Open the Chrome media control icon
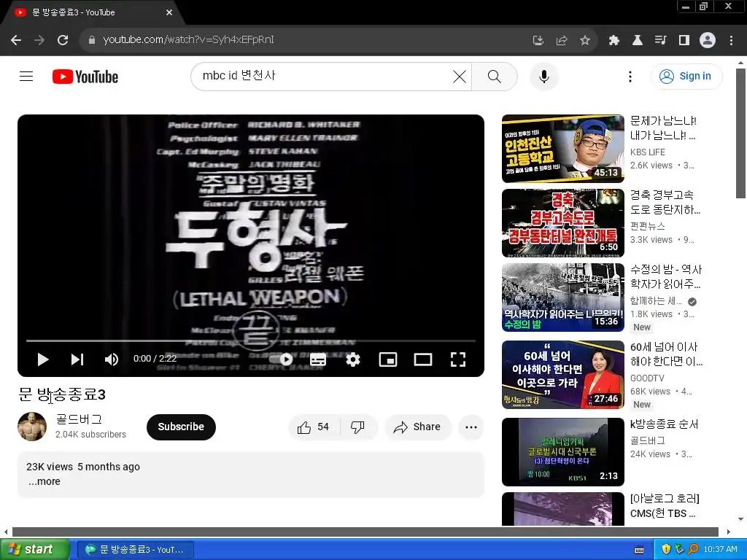Screen dimensions: 747x560 pyautogui.click(x=660, y=41)
